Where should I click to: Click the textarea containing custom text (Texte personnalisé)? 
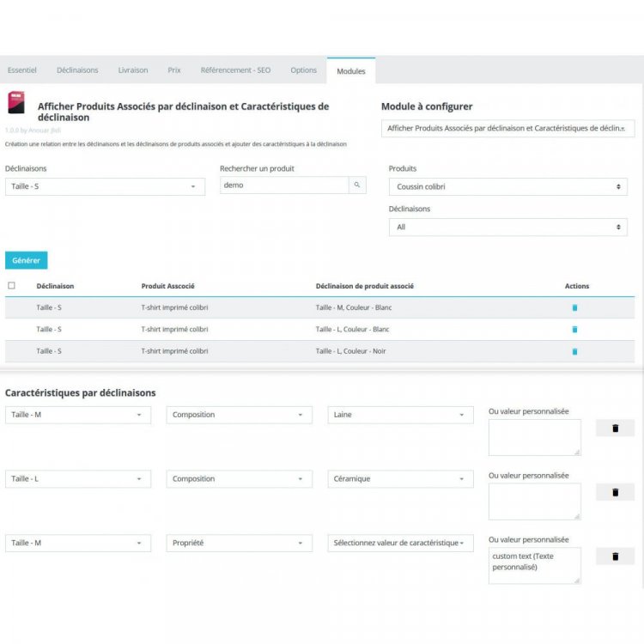(535, 566)
